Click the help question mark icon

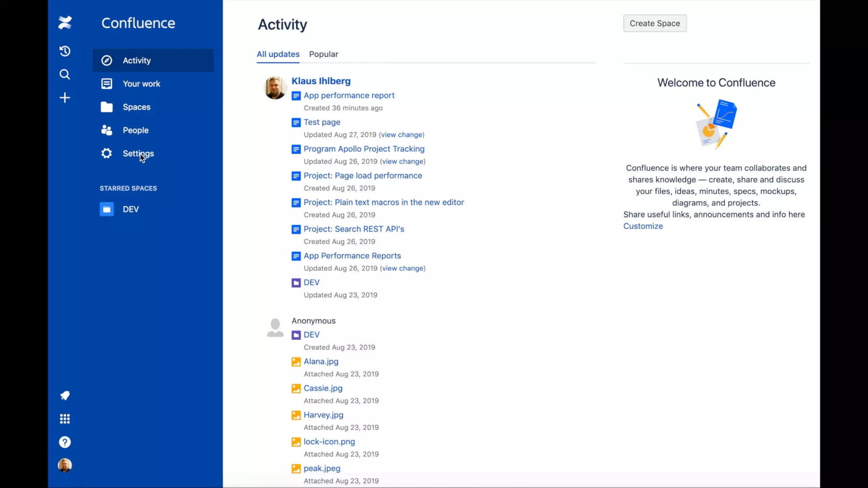[65, 442]
